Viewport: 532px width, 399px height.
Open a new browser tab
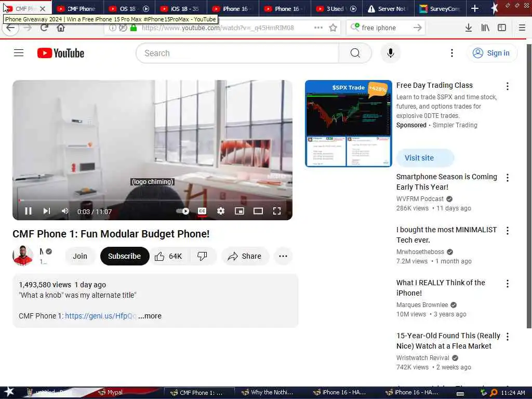(x=475, y=9)
